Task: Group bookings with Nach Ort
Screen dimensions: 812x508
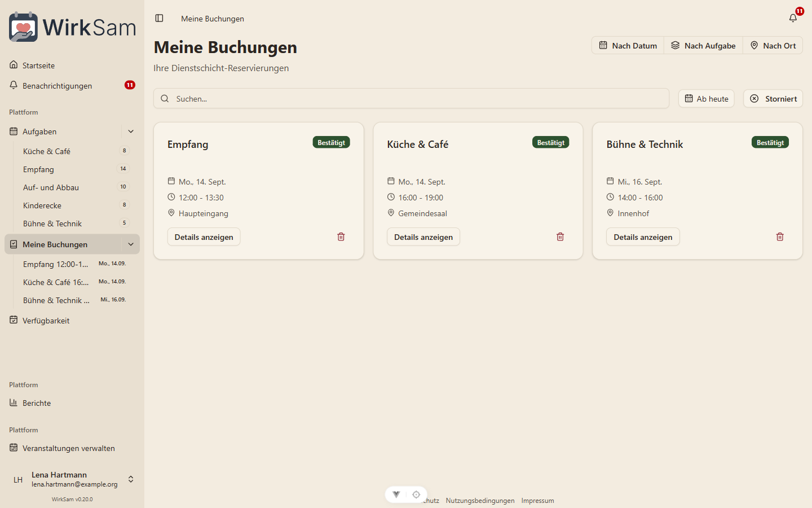Action: pyautogui.click(x=773, y=46)
